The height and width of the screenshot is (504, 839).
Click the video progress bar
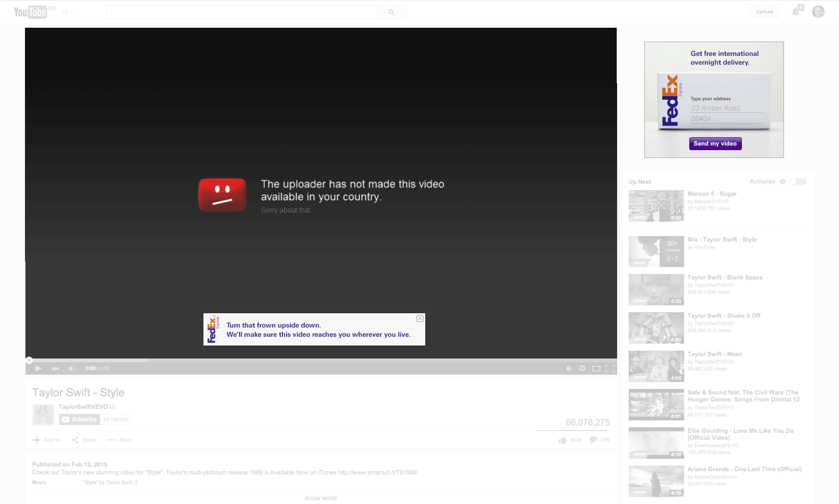[321, 360]
